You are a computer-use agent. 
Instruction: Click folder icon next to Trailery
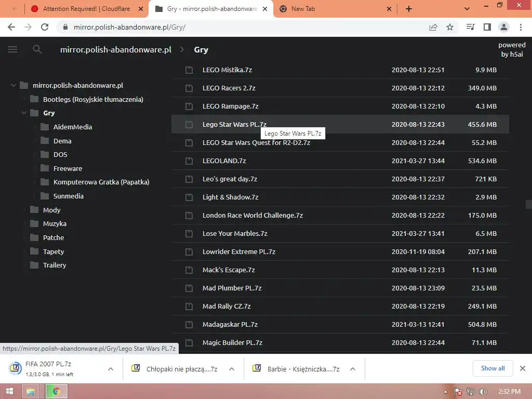(x=34, y=265)
